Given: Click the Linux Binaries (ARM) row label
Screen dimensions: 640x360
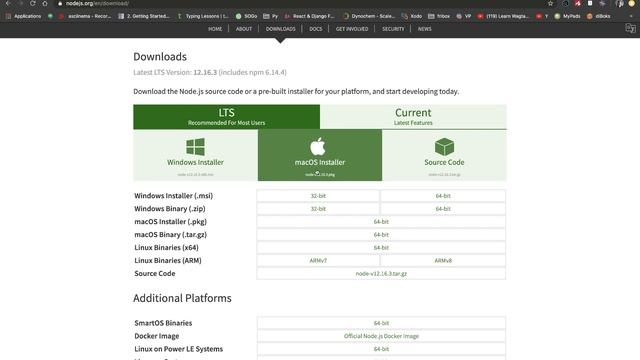Looking at the screenshot, I should (x=168, y=260).
